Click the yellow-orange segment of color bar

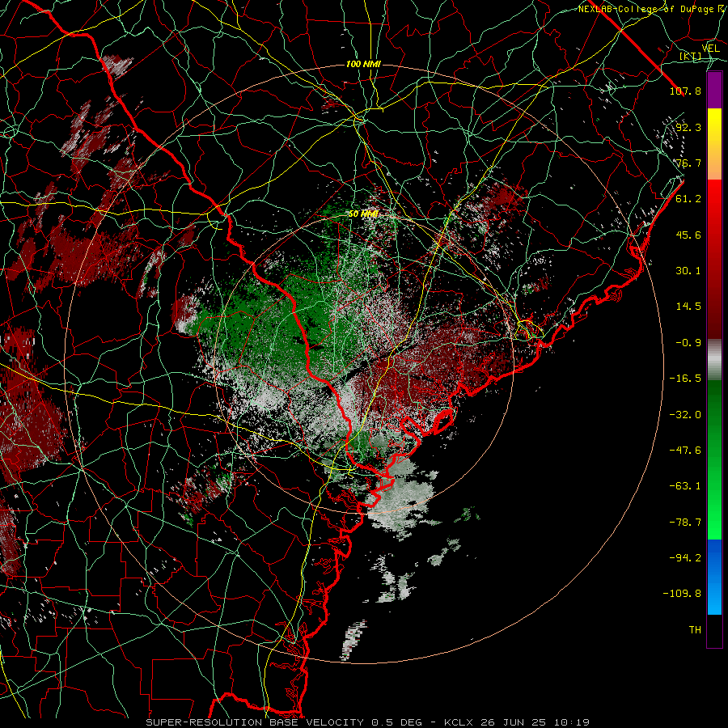(714, 144)
